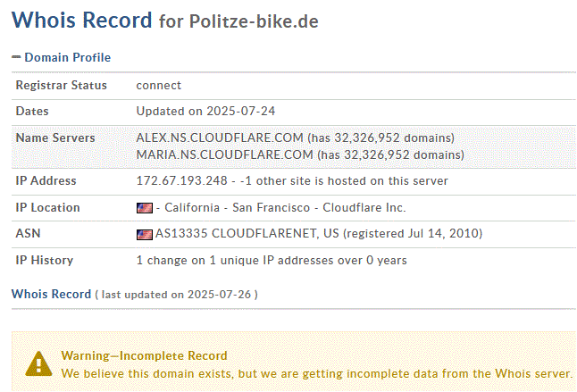Click the Warning—Incomplete Record heading

tap(144, 355)
